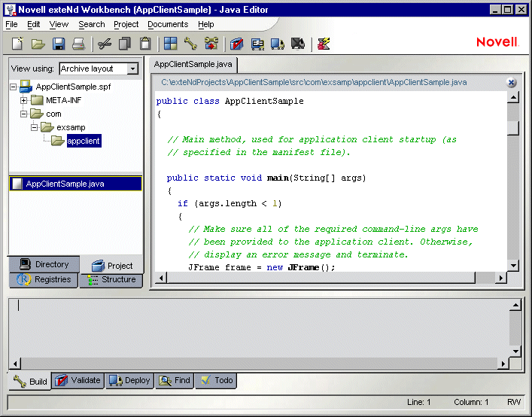Image resolution: width=532 pixels, height=417 pixels.
Task: Click the Open folder toolbar icon
Action: [38, 44]
